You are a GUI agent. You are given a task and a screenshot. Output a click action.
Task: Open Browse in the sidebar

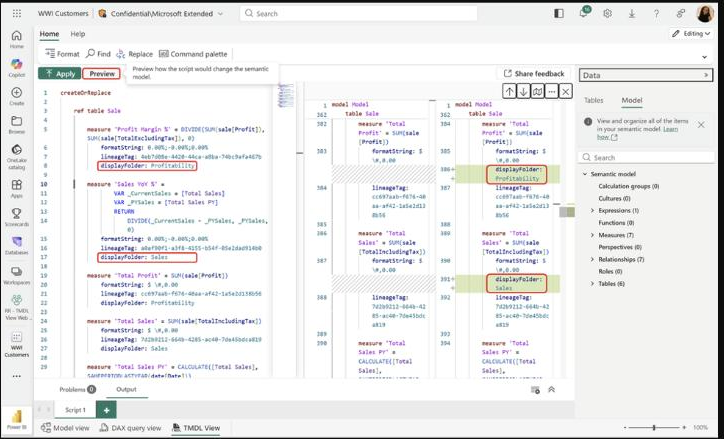tap(17, 125)
